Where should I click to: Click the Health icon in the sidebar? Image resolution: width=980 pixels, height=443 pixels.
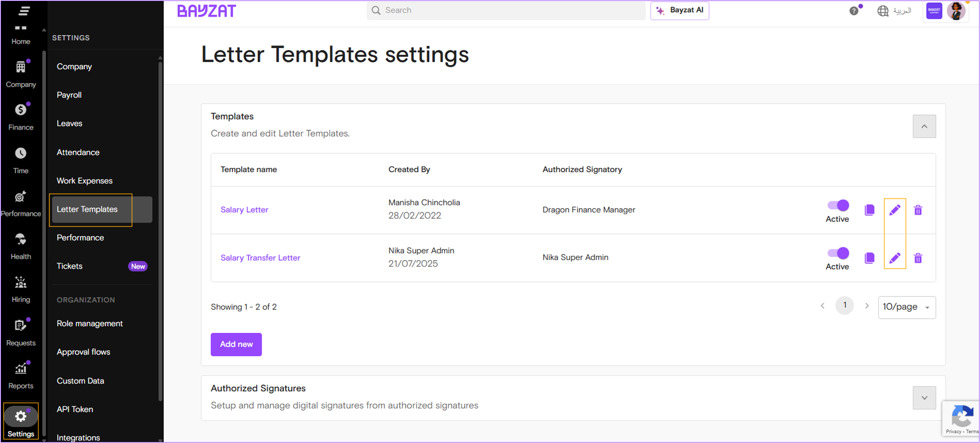(x=21, y=244)
